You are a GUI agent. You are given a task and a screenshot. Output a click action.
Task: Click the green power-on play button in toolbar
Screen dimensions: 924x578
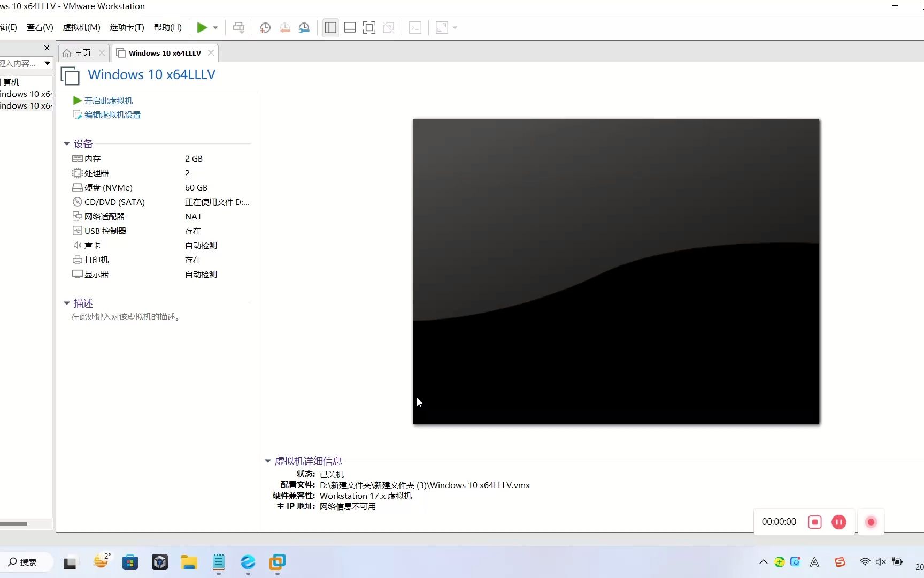tap(202, 27)
